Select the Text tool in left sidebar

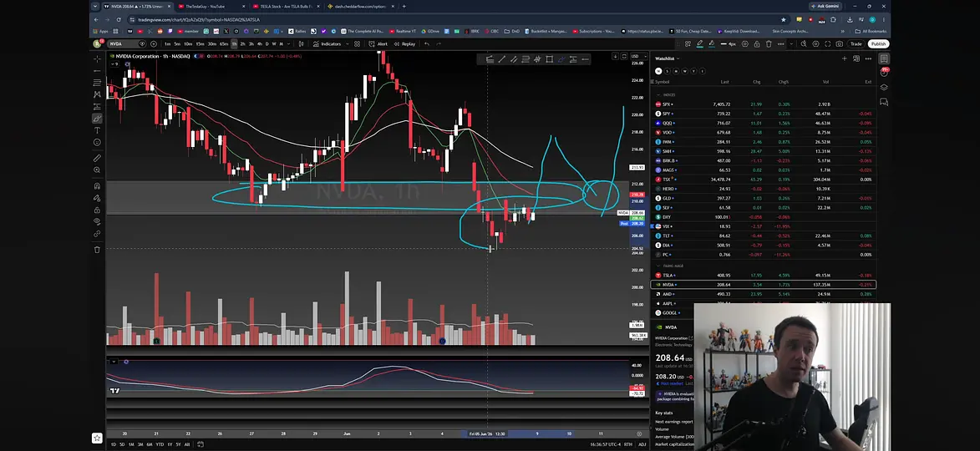[97, 130]
